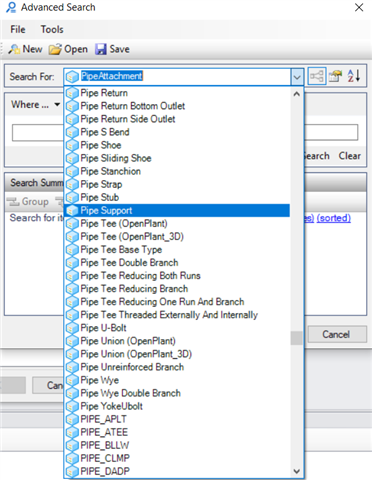Click the cube icon next to Pipe Support

click(72, 211)
